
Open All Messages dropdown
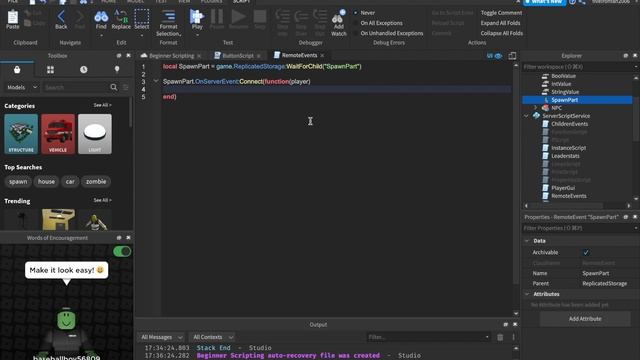(x=162, y=337)
